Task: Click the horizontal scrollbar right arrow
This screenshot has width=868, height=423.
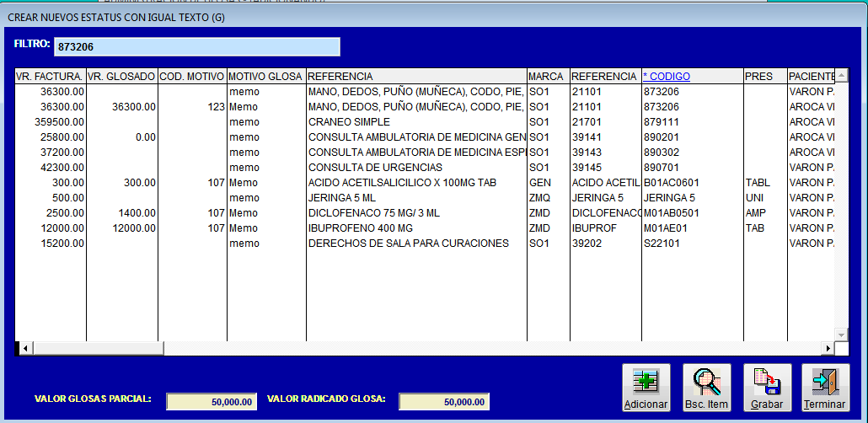Action: pyautogui.click(x=828, y=348)
